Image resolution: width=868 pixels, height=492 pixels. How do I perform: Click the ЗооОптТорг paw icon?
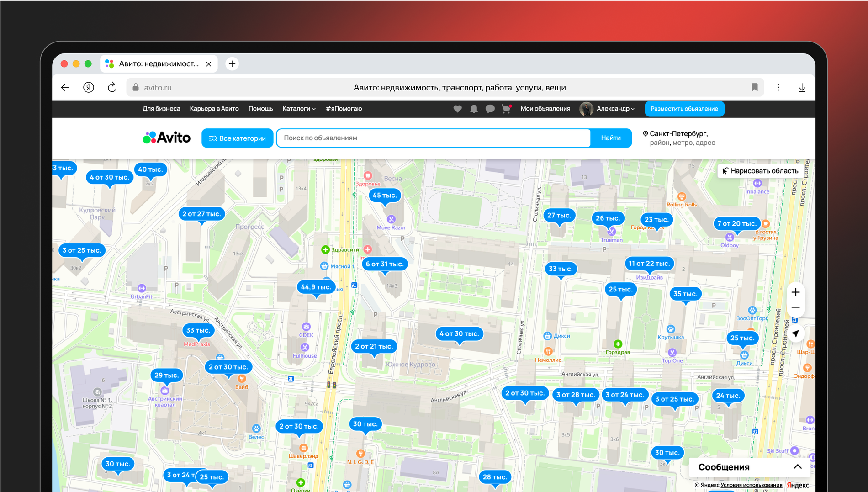[752, 310]
